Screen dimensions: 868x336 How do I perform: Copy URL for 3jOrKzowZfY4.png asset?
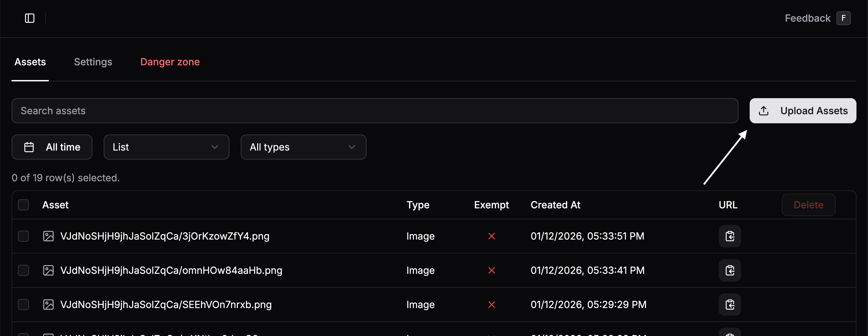[x=730, y=236]
